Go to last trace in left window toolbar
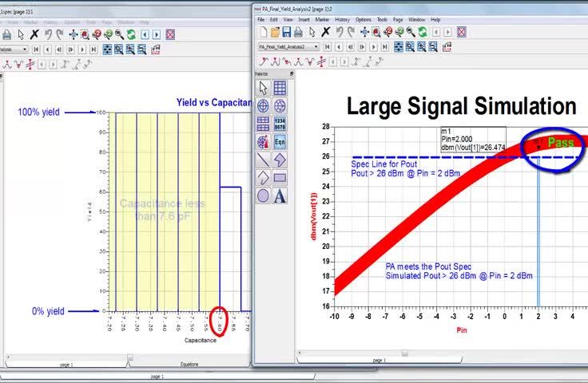Image resolution: width=588 pixels, height=383 pixels. coord(93,49)
